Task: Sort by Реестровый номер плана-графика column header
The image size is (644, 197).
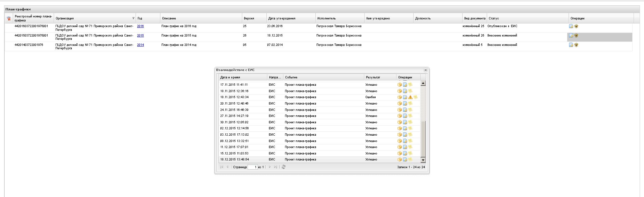Action: pos(34,18)
